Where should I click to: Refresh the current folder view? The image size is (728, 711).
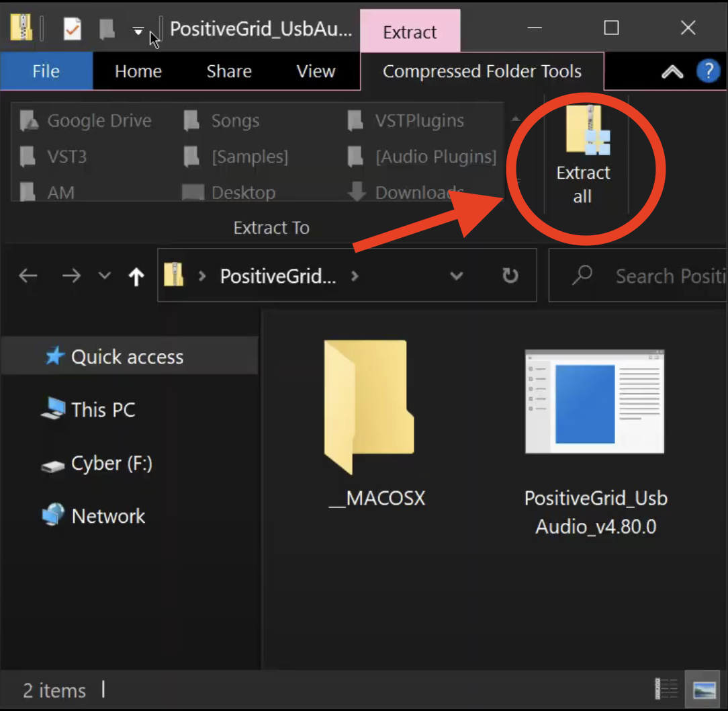pos(510,276)
